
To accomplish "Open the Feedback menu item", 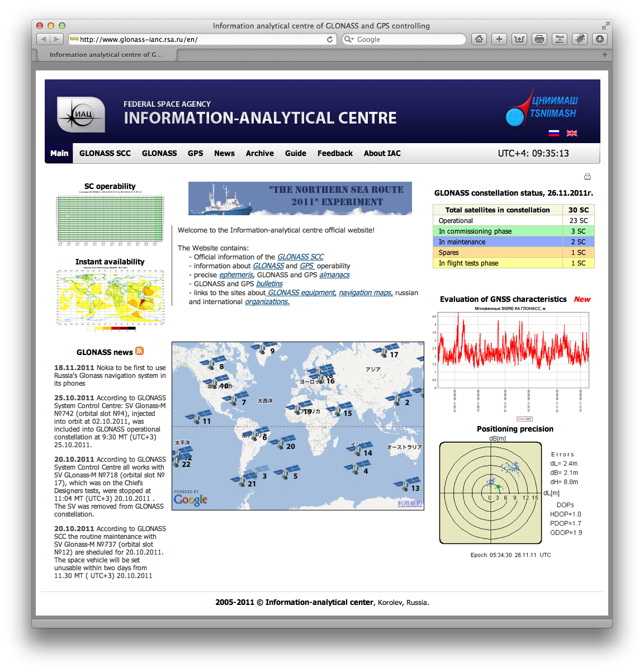I will 335,153.
